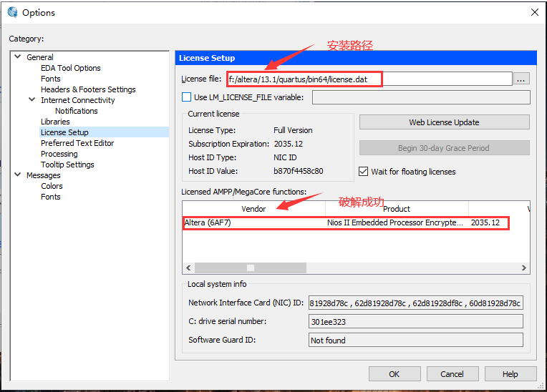Open Headers & Footers Settings category

point(88,89)
